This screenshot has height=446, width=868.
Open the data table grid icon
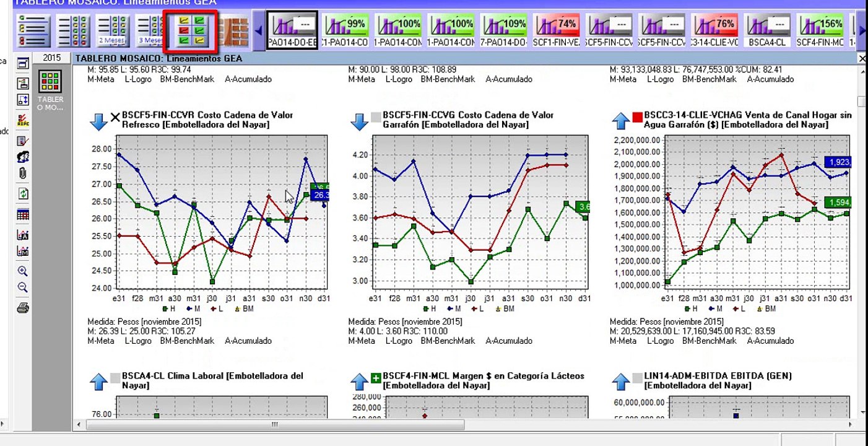point(23,215)
